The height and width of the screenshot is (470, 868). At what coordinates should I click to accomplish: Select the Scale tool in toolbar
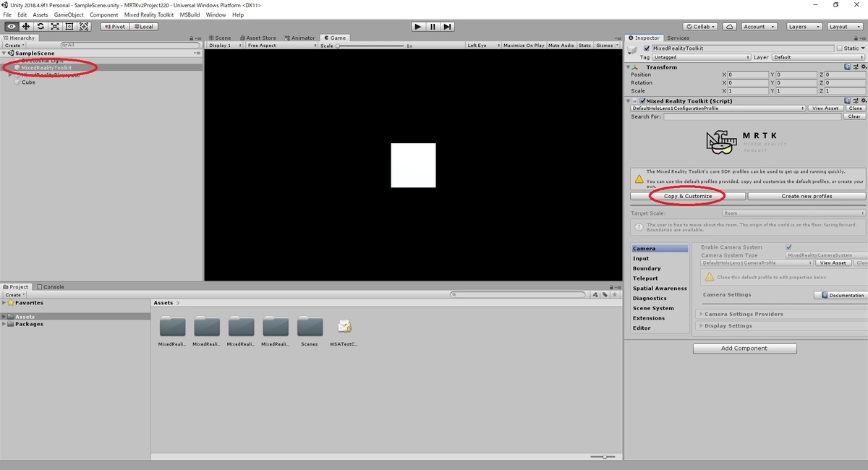point(55,26)
